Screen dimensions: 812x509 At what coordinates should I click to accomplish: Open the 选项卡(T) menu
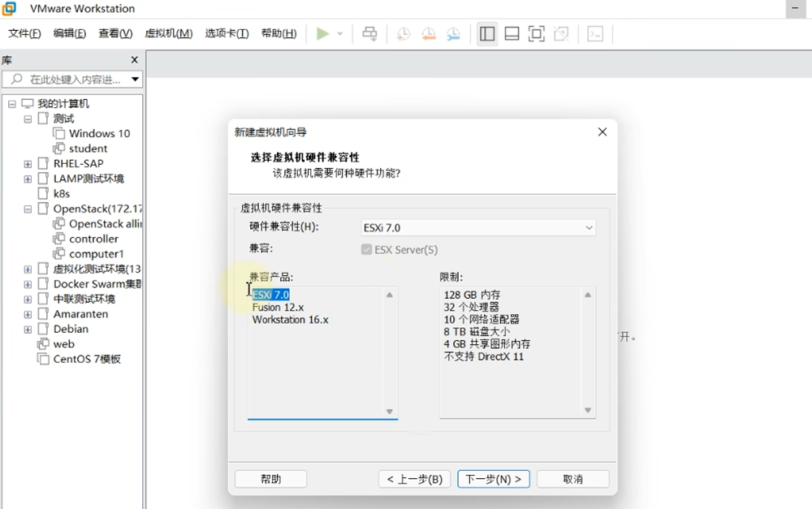(227, 33)
